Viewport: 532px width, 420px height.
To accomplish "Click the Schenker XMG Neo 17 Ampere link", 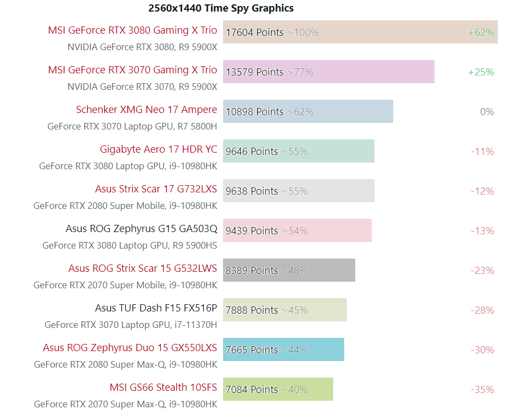I will [x=146, y=110].
